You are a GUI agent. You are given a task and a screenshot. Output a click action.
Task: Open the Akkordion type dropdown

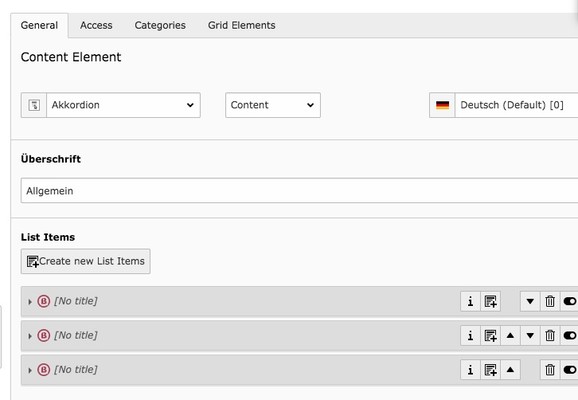(123, 105)
